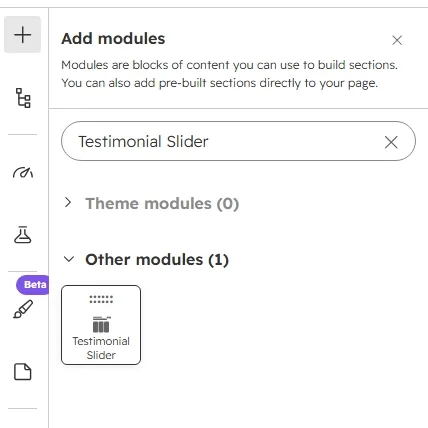The height and width of the screenshot is (428, 428).
Task: Open the page document icon in the sidebar
Action: tap(23, 372)
